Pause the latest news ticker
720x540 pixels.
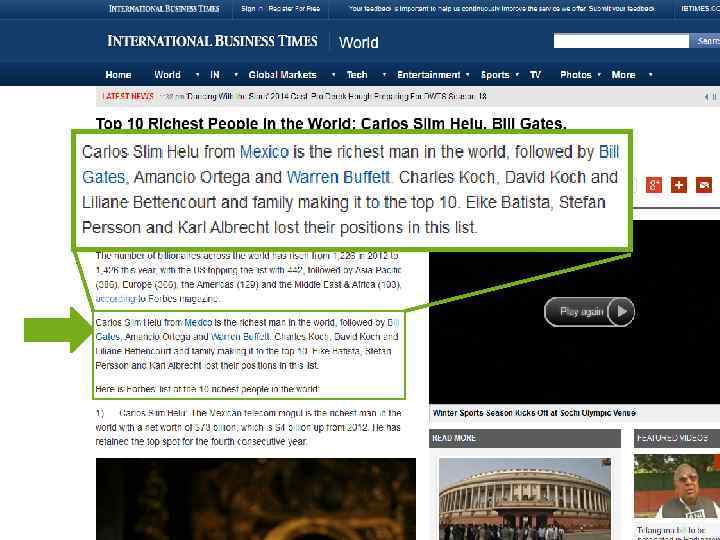tap(714, 96)
